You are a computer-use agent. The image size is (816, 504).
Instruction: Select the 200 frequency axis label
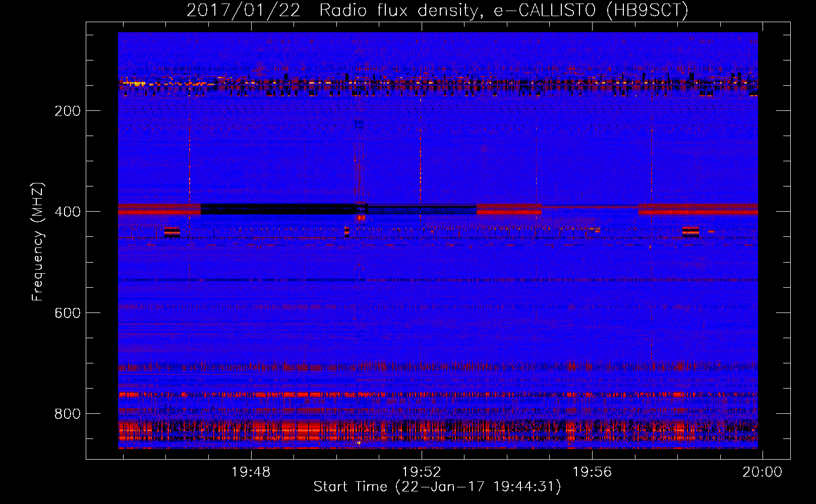point(68,111)
